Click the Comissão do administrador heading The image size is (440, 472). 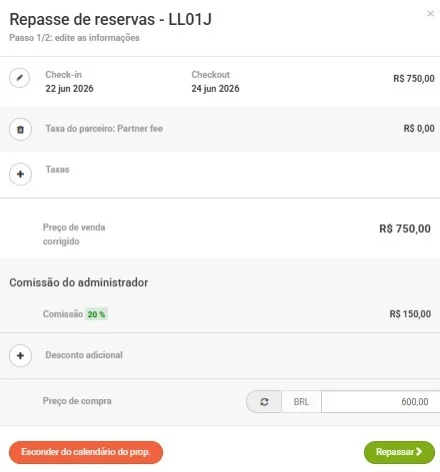[x=79, y=283]
